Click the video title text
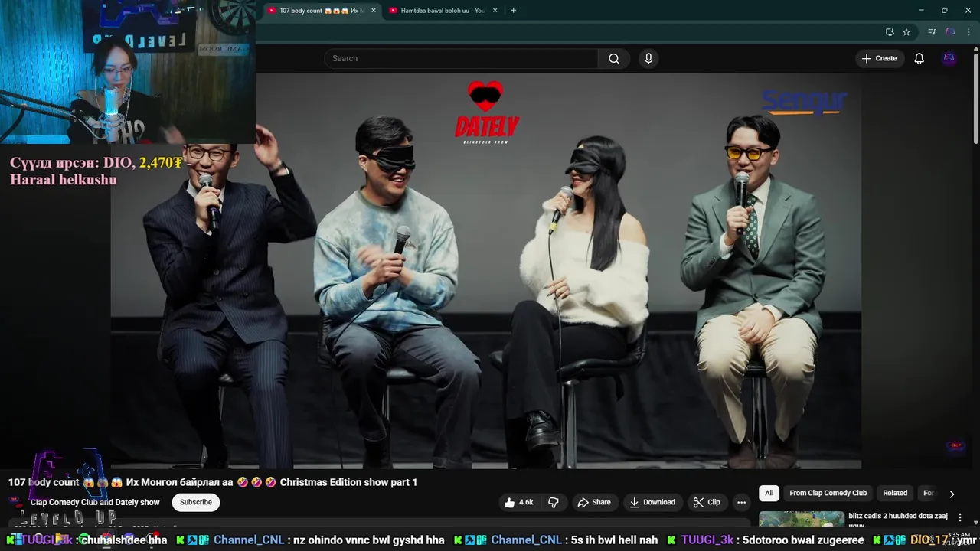The height and width of the screenshot is (551, 980). coord(213,483)
